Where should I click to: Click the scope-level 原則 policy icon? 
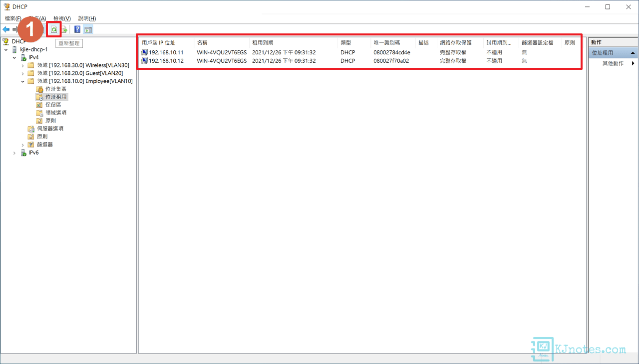point(39,121)
